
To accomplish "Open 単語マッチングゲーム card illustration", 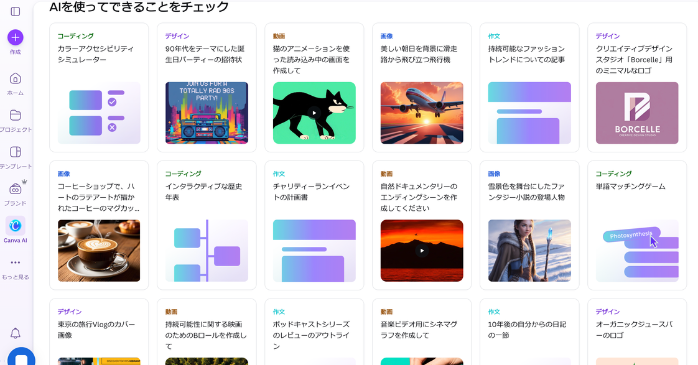I will pyautogui.click(x=637, y=251).
